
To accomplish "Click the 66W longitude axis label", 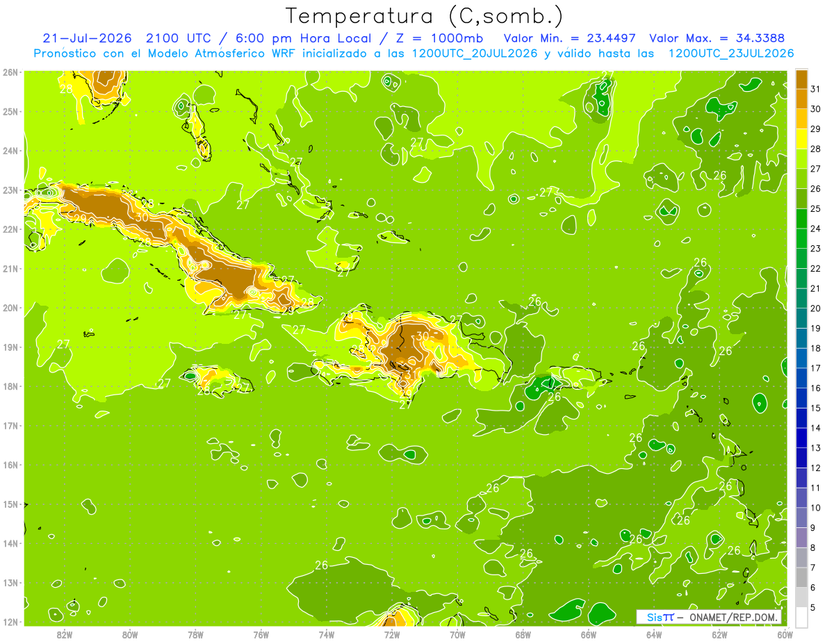I will tap(589, 634).
